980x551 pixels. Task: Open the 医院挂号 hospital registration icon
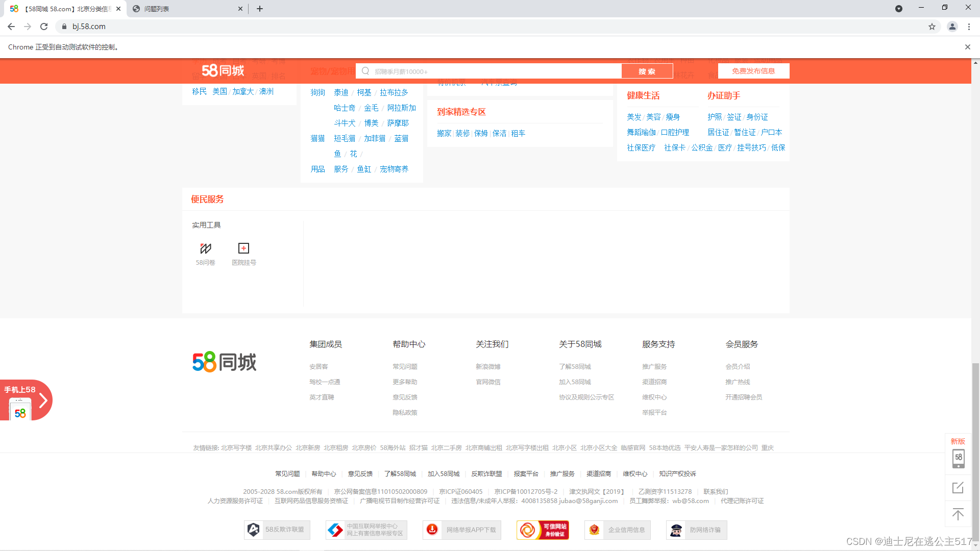pos(243,249)
